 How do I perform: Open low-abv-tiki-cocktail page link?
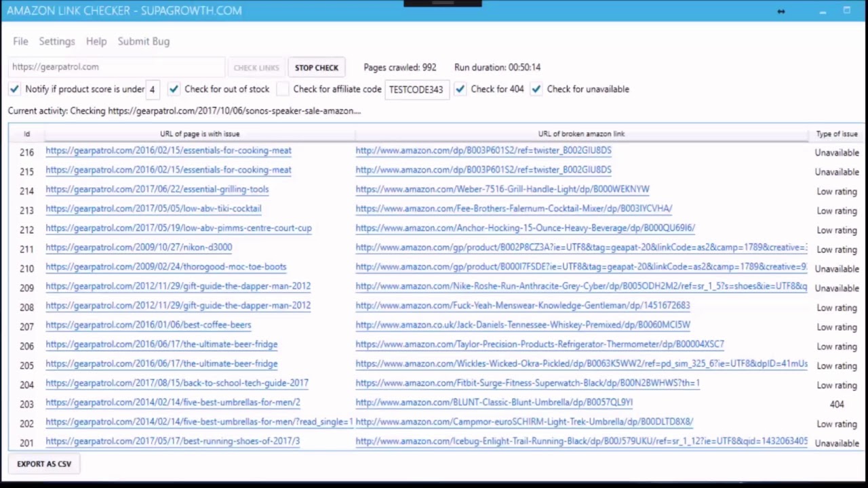(x=153, y=209)
